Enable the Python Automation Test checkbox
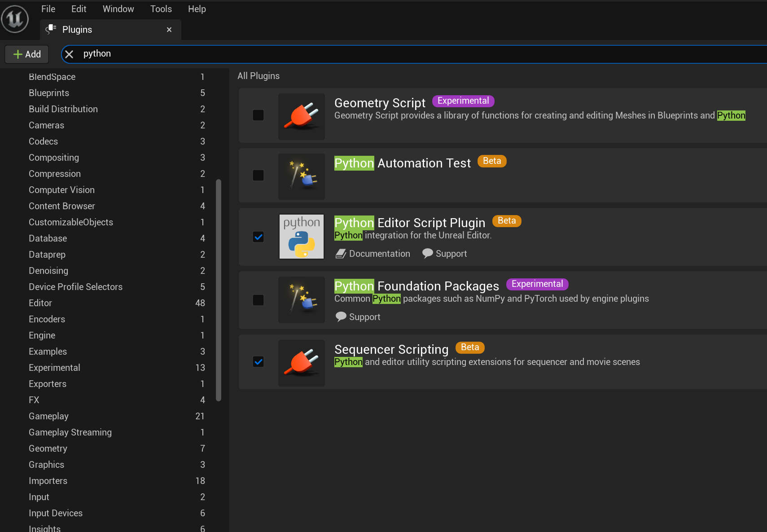 (x=258, y=175)
